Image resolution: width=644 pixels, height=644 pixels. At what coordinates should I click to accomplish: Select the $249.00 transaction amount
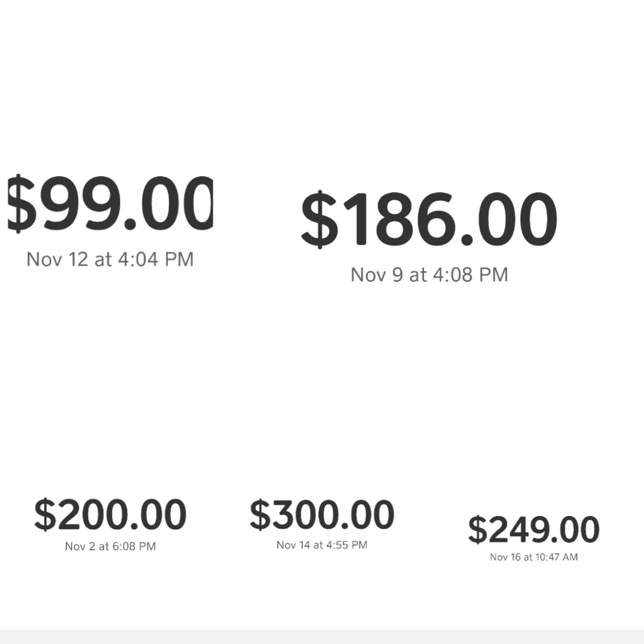(533, 530)
